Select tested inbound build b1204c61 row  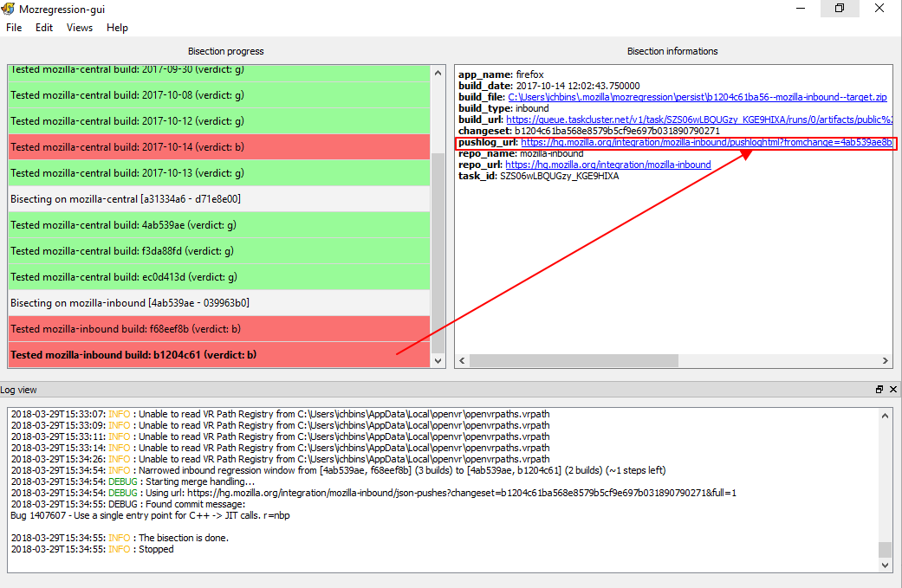point(219,355)
